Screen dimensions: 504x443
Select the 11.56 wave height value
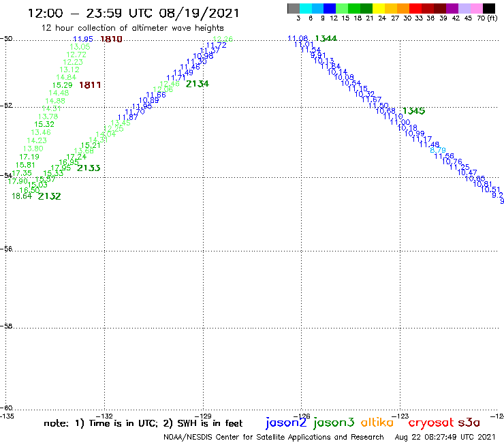(x=444, y=156)
